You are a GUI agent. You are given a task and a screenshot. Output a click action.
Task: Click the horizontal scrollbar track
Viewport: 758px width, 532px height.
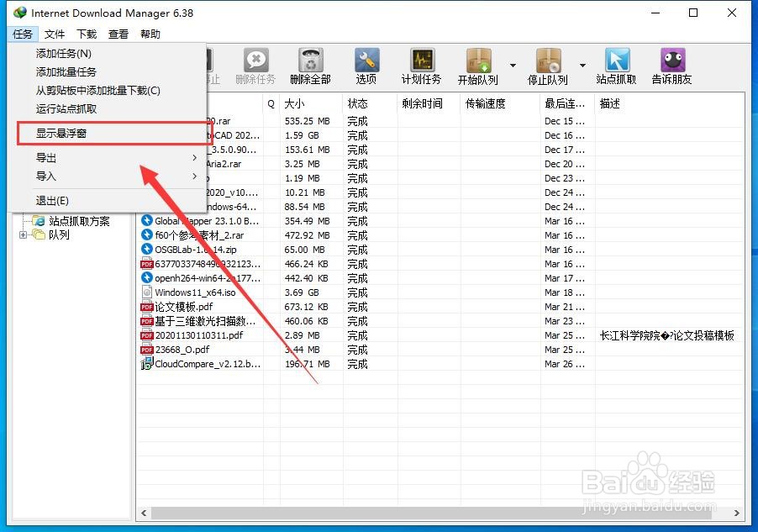tap(431, 513)
